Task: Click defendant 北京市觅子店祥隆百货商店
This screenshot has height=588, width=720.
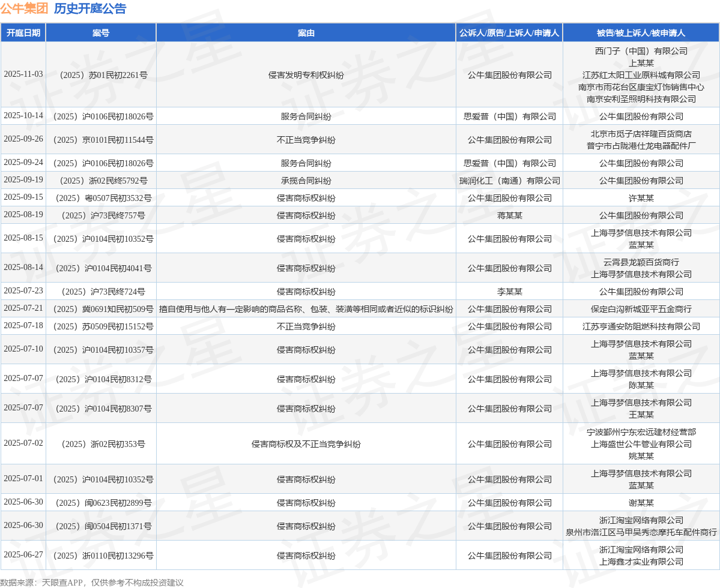Action: point(641,134)
